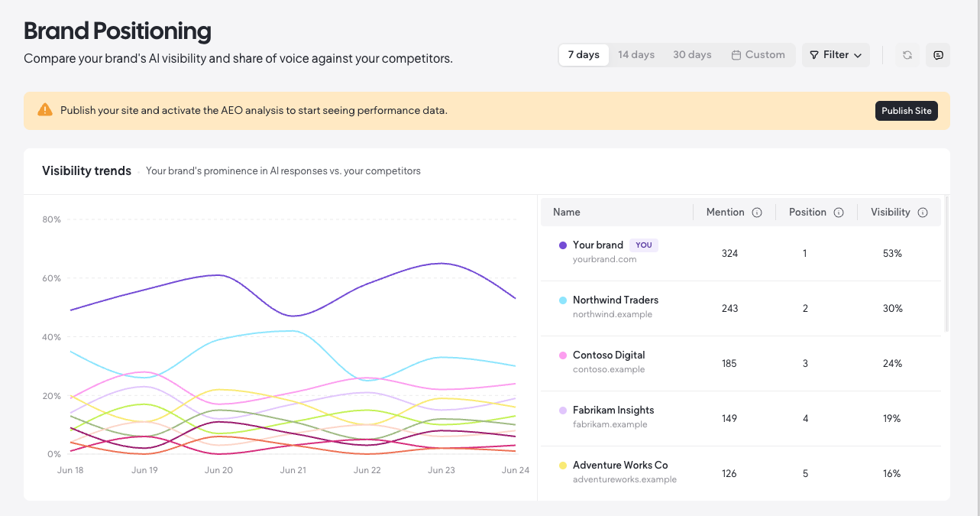This screenshot has width=980, height=516.
Task: Click the Name column header
Action: pyautogui.click(x=567, y=213)
